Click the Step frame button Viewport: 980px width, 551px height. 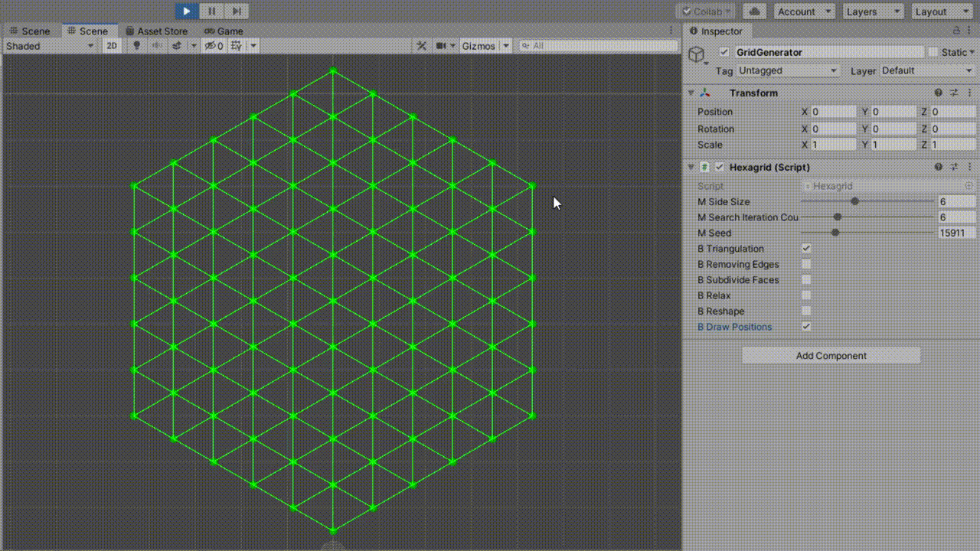point(237,11)
